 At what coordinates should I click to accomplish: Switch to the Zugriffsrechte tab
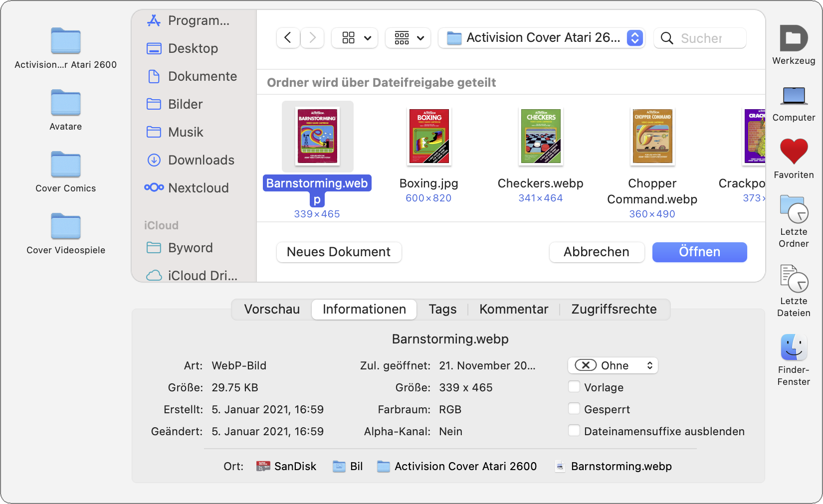click(614, 309)
